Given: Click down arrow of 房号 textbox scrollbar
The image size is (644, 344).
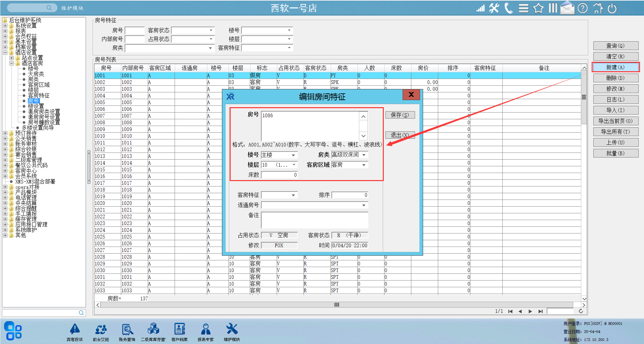Looking at the screenshot, I should 363,136.
